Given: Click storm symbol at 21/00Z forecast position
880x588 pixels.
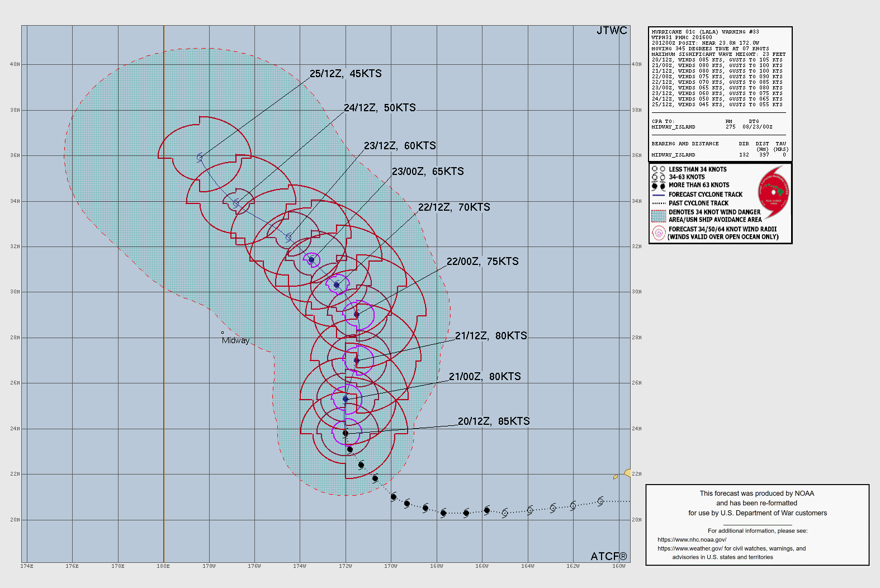Looking at the screenshot, I should (346, 399).
